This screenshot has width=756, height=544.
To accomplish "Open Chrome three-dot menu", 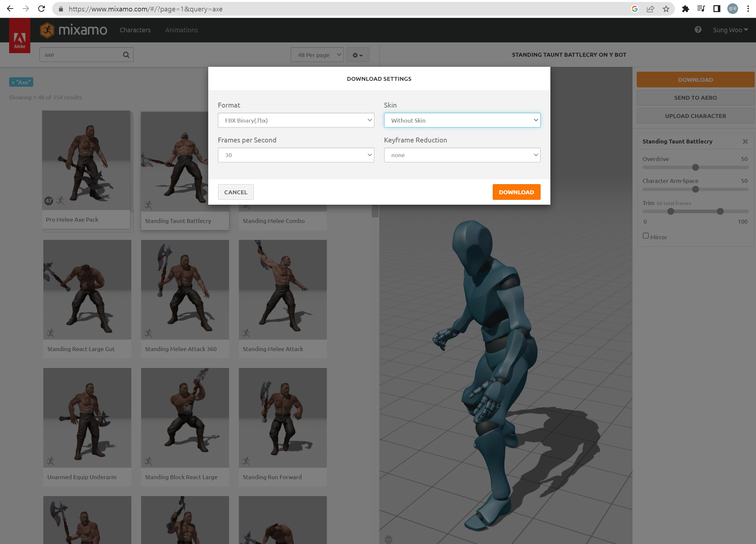I will [748, 9].
